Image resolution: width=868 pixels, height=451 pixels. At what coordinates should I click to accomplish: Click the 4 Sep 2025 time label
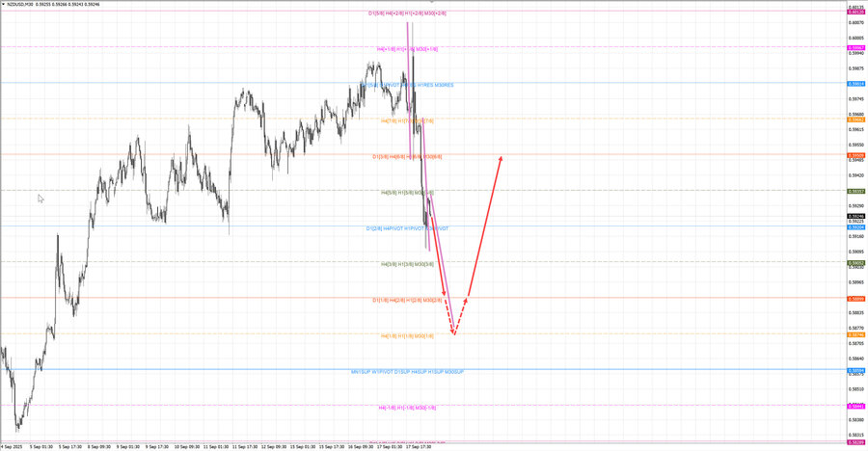click(12, 446)
